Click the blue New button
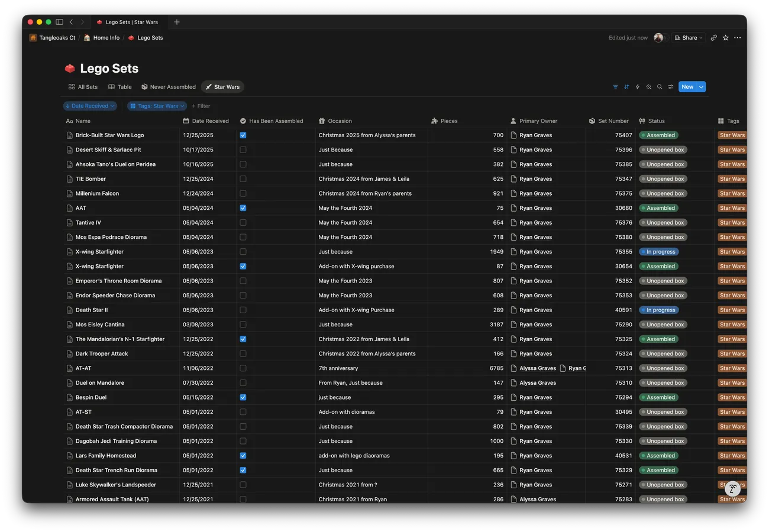This screenshot has width=769, height=532. tap(687, 87)
